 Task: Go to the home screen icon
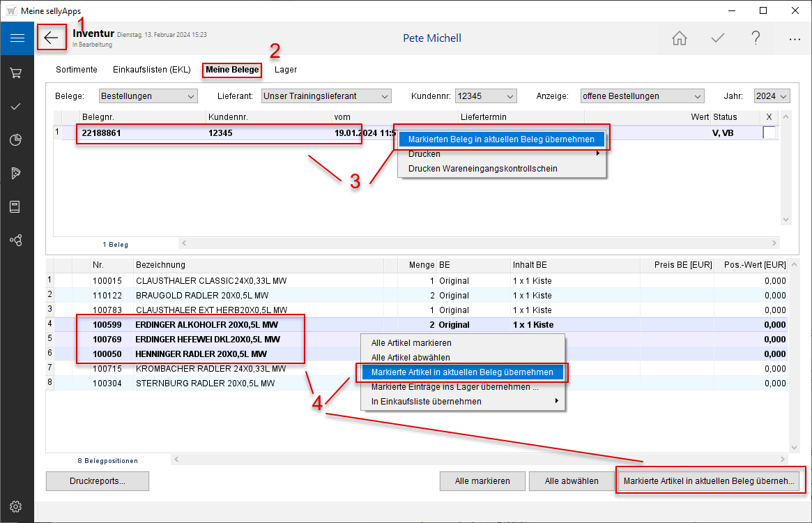click(x=679, y=39)
